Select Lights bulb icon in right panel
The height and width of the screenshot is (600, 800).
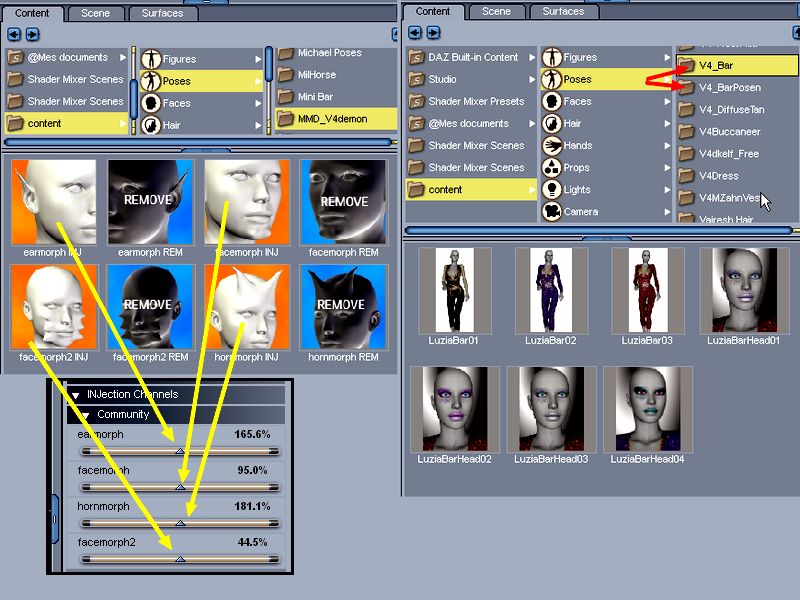[x=552, y=189]
